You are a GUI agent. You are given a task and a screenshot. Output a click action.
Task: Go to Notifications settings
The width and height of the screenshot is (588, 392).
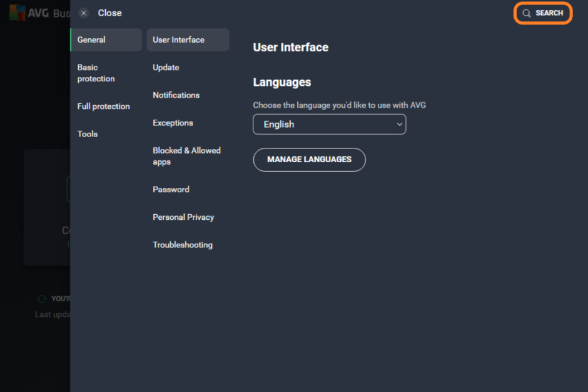(176, 95)
